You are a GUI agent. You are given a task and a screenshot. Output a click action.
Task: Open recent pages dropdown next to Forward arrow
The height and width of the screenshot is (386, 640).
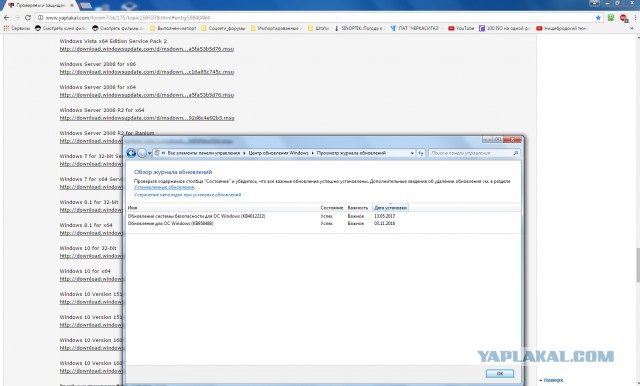149,153
